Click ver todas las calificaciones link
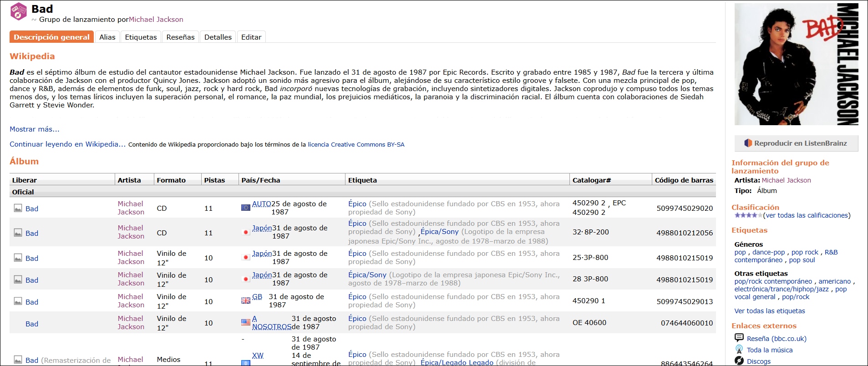The height and width of the screenshot is (366, 868). coord(807,215)
